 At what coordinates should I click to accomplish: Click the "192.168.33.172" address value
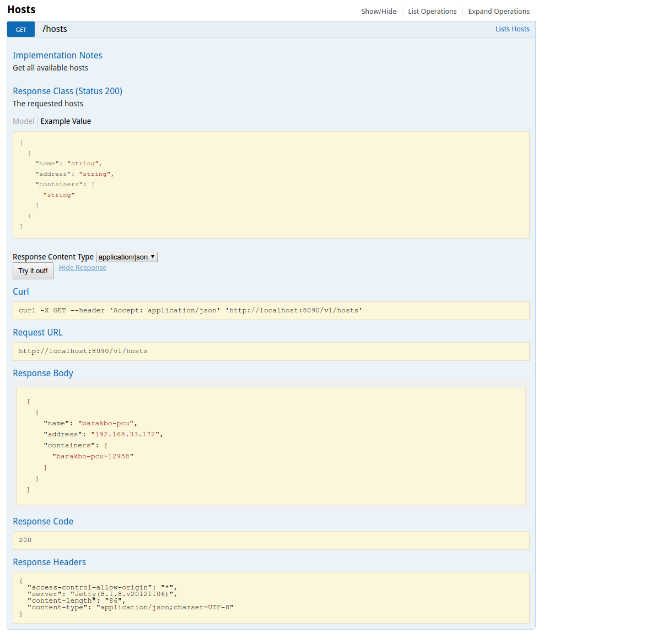click(x=125, y=435)
